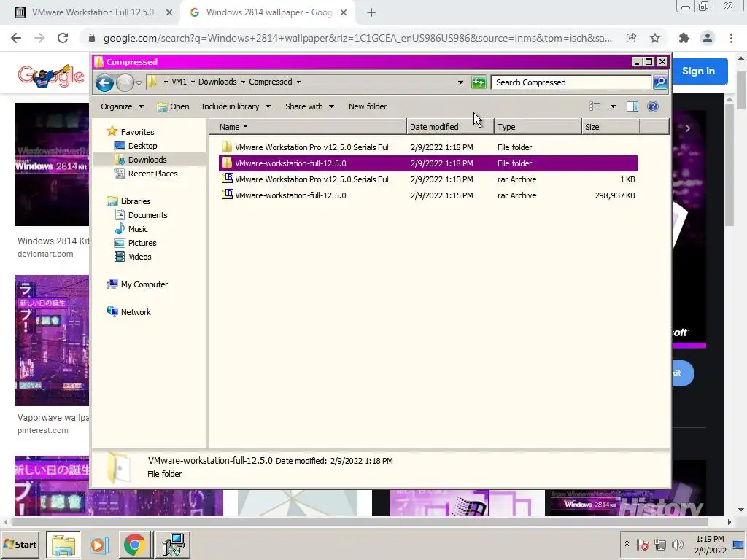
Task: Open Recent Places
Action: click(x=152, y=174)
